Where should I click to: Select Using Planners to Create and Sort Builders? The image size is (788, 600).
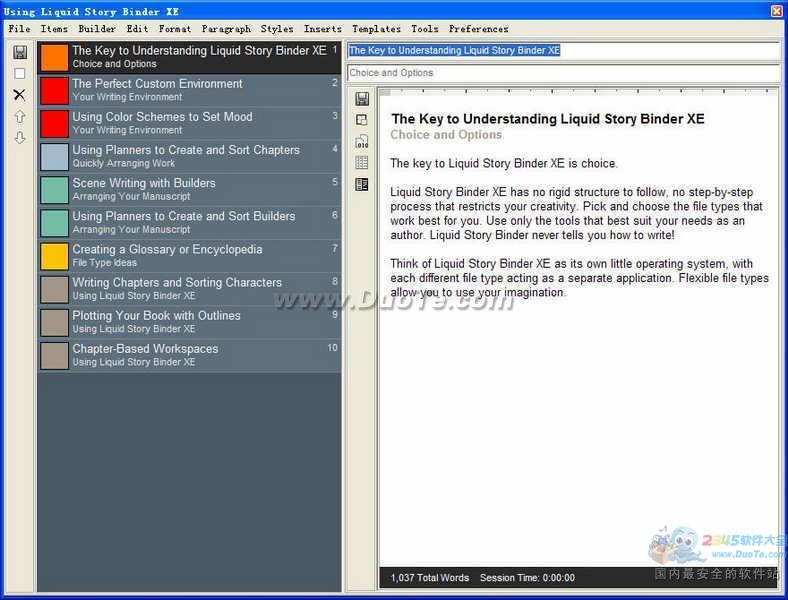pos(189,223)
